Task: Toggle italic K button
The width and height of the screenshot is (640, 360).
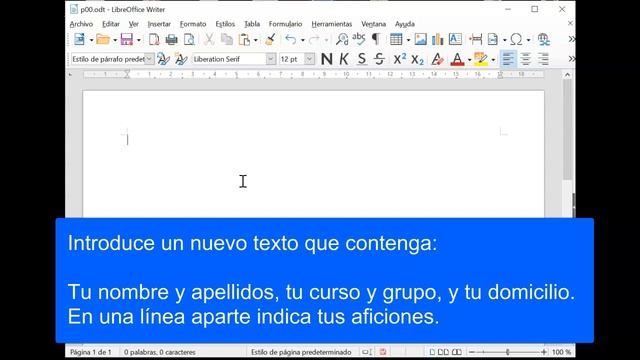Action: click(x=344, y=59)
